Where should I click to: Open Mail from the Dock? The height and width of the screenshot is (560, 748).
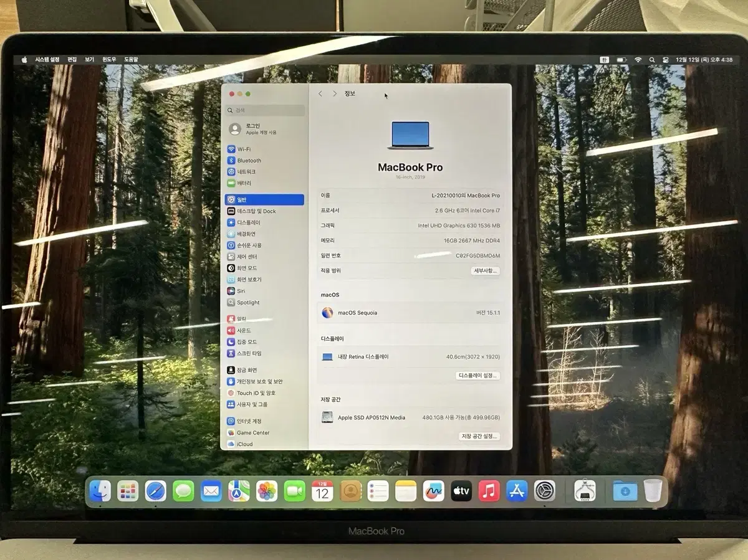pyautogui.click(x=211, y=491)
